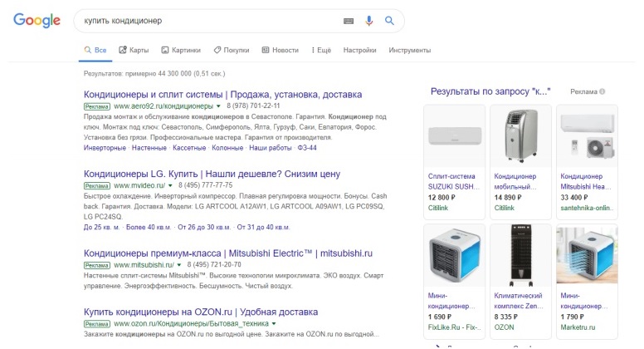
Task: Click the ad info icon beside Реклама
Action: point(603,91)
